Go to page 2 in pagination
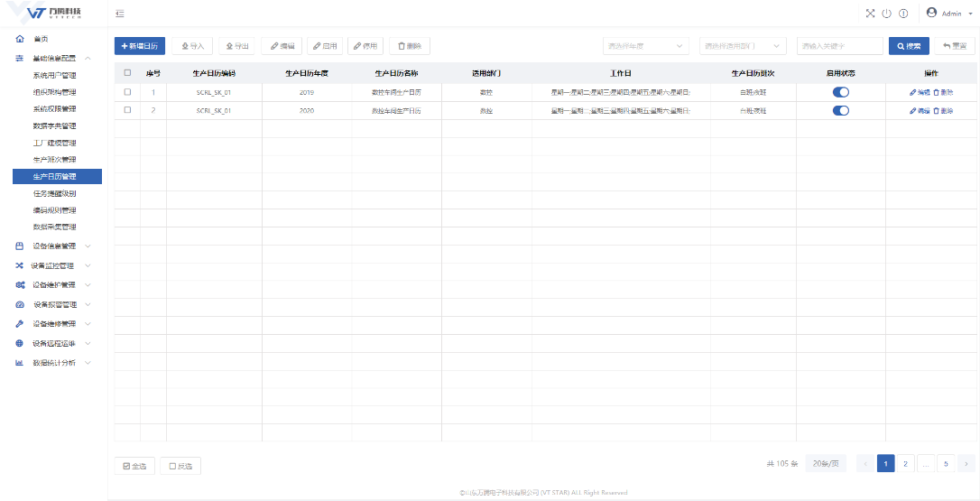Image resolution: width=980 pixels, height=501 pixels. point(905,463)
